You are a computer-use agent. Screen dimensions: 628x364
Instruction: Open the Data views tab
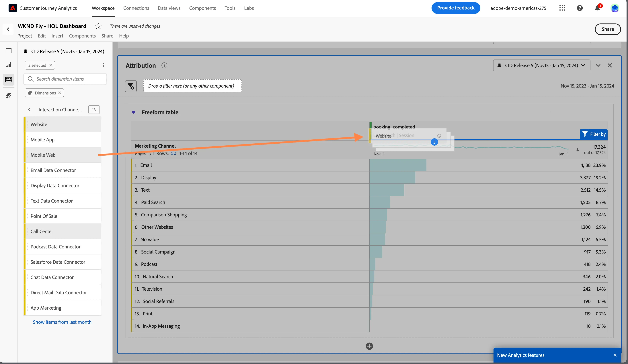click(169, 8)
